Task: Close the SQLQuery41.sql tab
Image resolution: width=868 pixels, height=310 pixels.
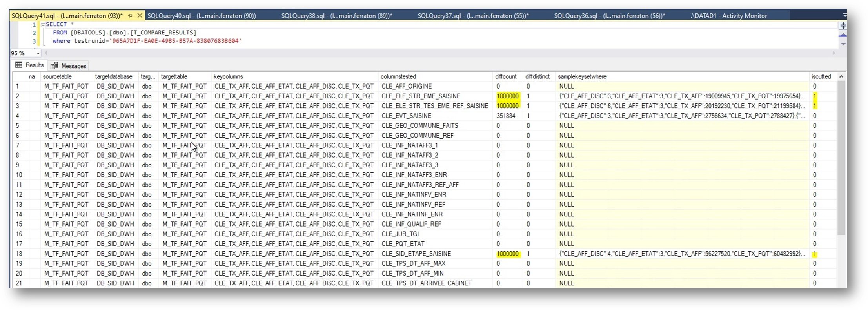Action: 139,16
